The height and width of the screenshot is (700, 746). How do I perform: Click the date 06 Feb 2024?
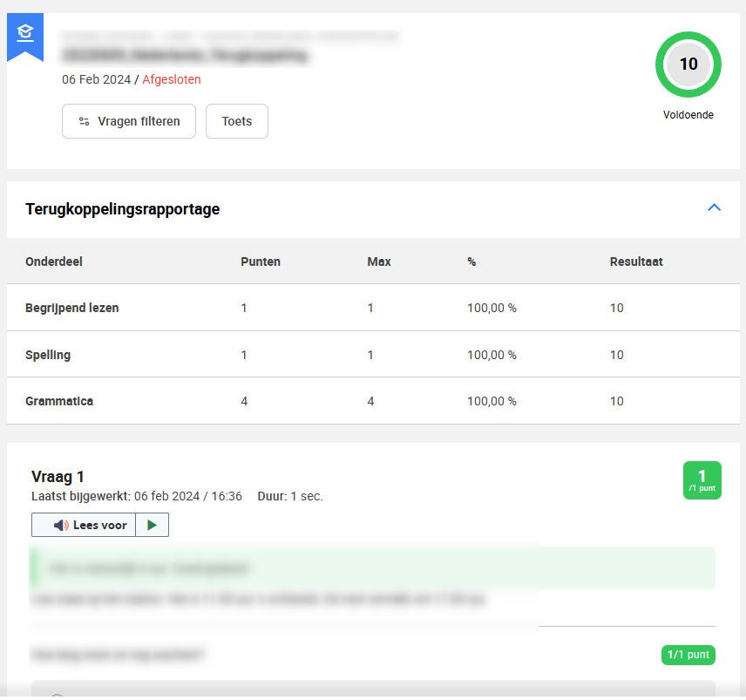96,79
